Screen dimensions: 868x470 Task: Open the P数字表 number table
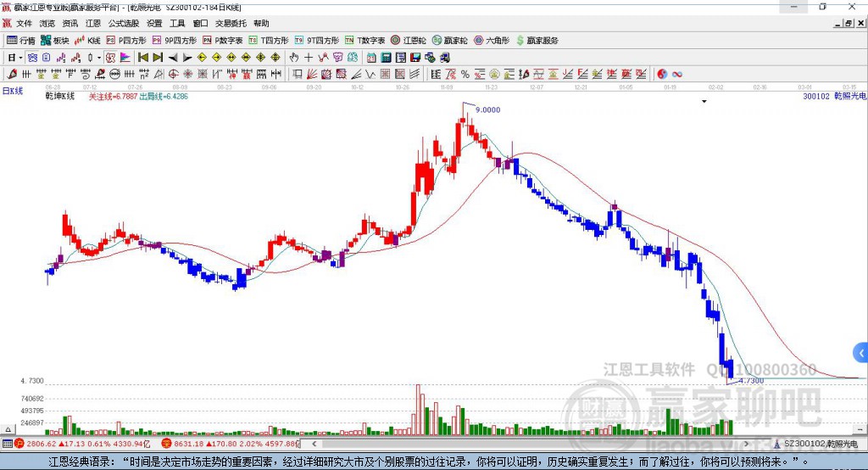[223, 41]
